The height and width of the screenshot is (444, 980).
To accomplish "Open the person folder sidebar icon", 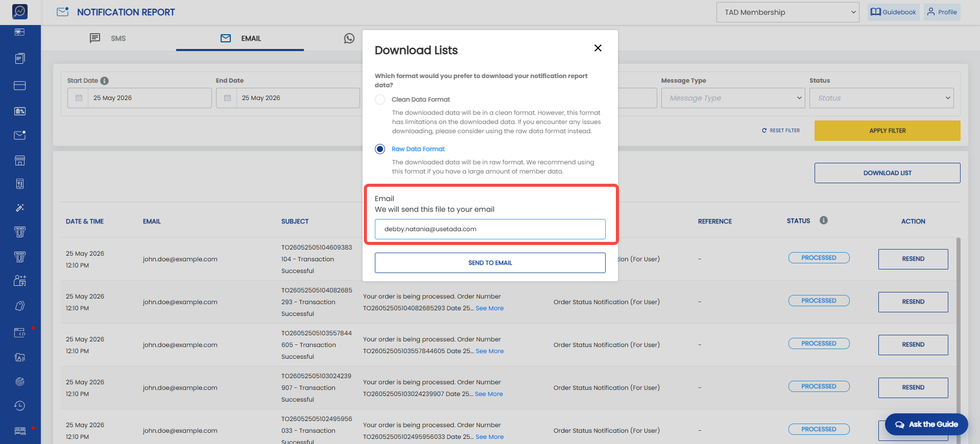I will click(x=20, y=357).
